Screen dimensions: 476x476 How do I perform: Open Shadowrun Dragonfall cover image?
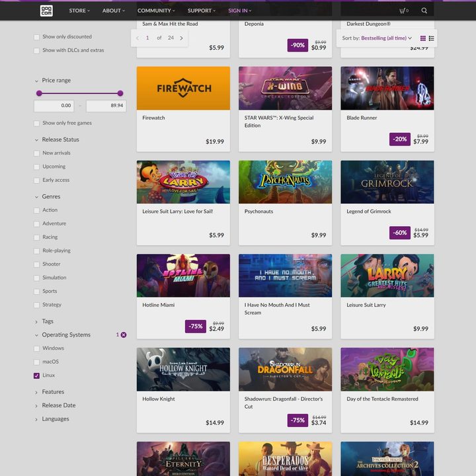[x=286, y=370]
